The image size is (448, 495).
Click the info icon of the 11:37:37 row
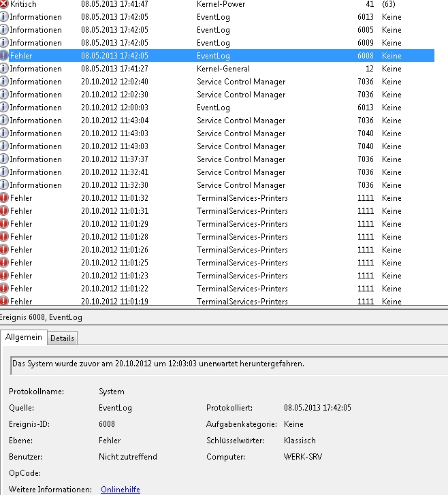pyautogui.click(x=4, y=159)
